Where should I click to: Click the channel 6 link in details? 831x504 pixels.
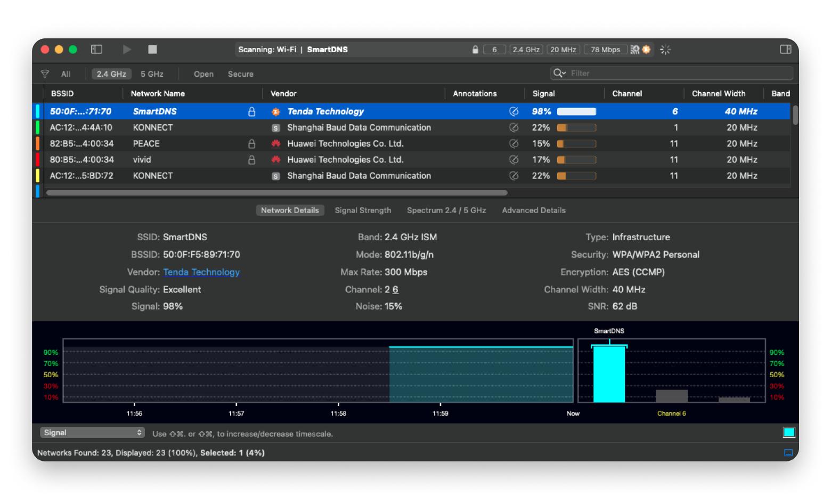coord(395,290)
